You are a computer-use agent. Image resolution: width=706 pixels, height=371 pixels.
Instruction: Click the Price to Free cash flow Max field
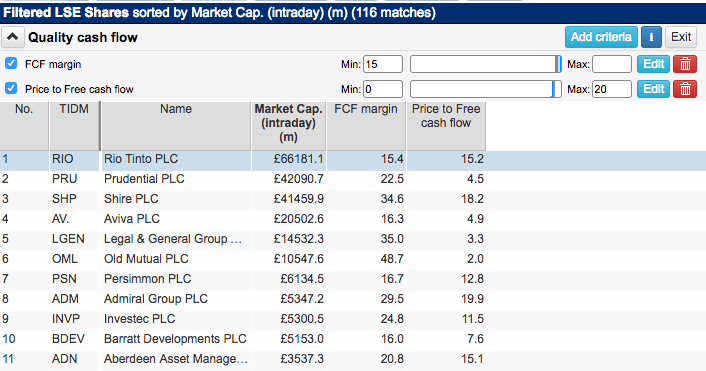point(612,89)
